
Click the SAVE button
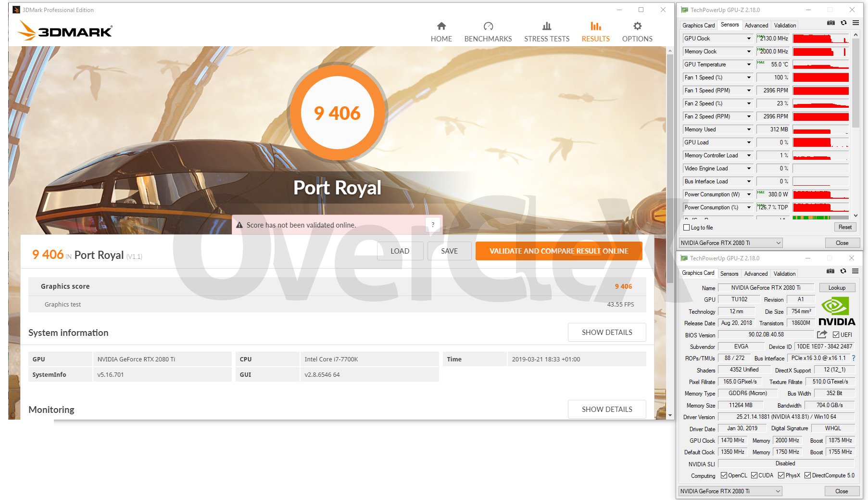pos(449,251)
